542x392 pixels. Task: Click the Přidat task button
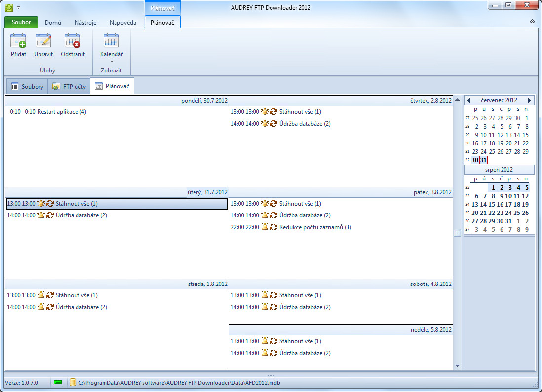pos(18,45)
